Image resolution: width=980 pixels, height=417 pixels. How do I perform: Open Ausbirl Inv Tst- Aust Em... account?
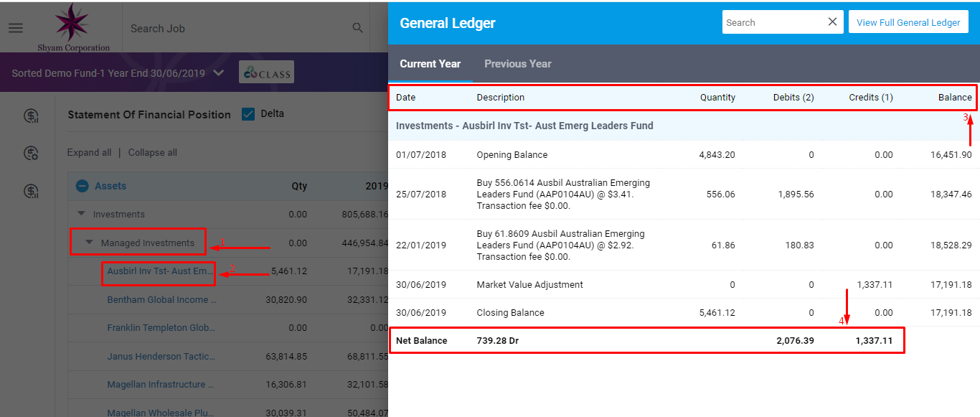(x=160, y=271)
